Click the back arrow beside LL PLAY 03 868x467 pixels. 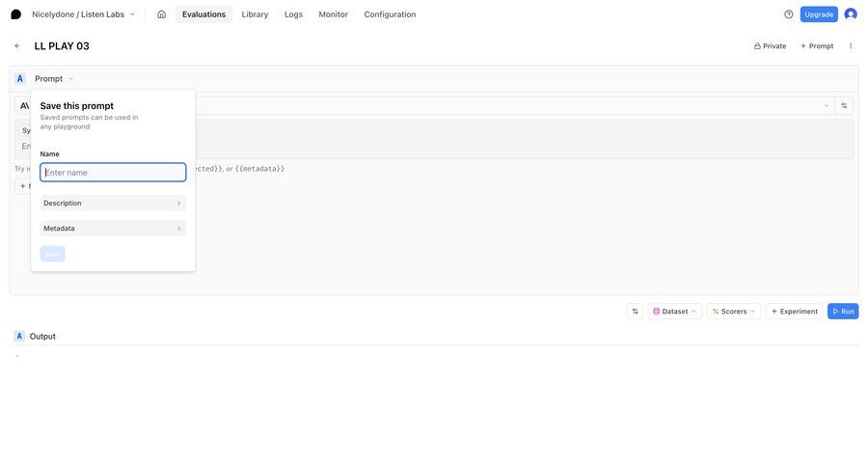click(17, 46)
